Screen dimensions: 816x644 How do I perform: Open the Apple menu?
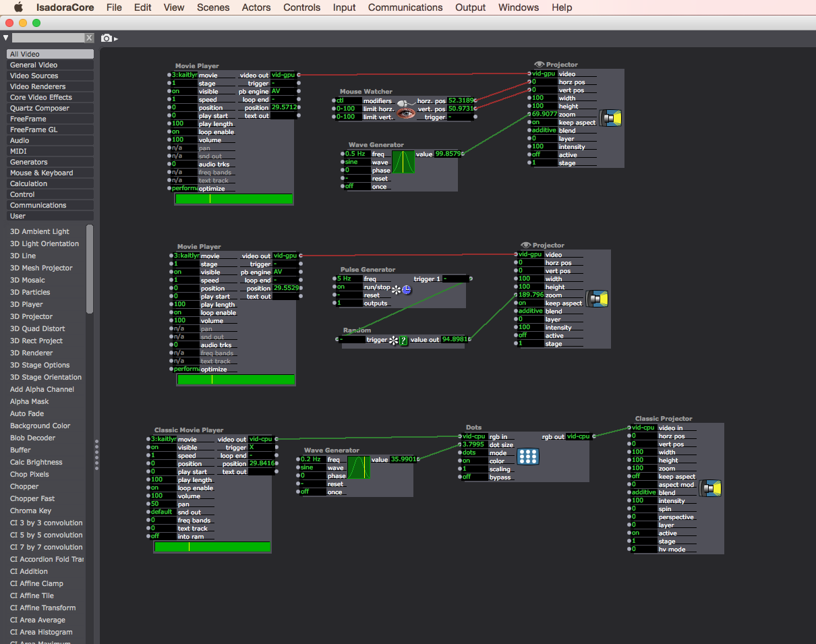coord(18,7)
